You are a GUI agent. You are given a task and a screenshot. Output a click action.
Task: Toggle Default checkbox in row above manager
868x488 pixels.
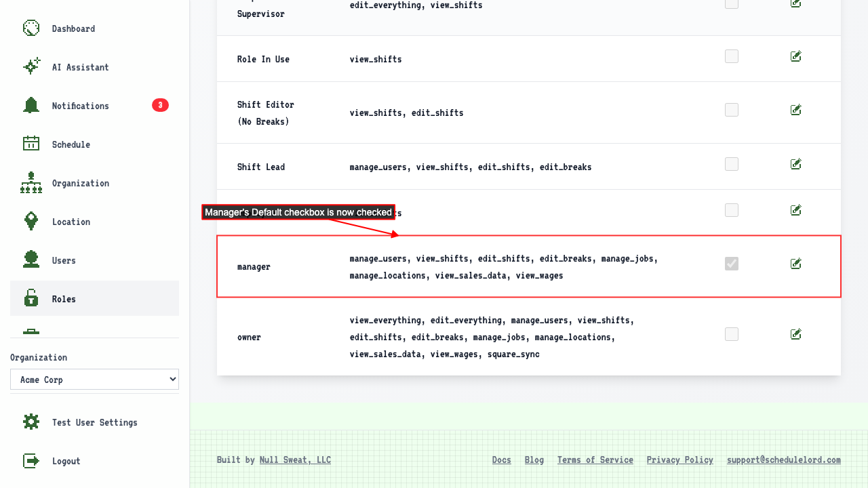pyautogui.click(x=732, y=210)
